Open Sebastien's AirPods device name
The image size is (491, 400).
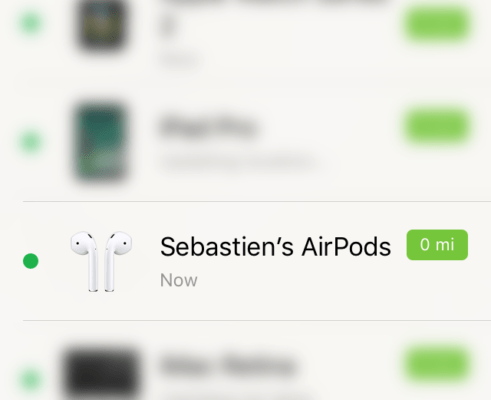[x=275, y=247]
